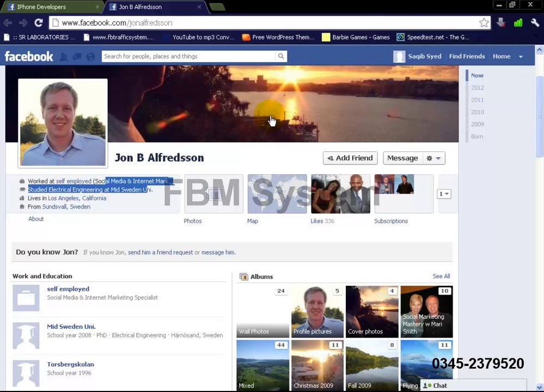This screenshot has width=544, height=392.
Task: Open the Map section tile
Action: tap(277, 194)
